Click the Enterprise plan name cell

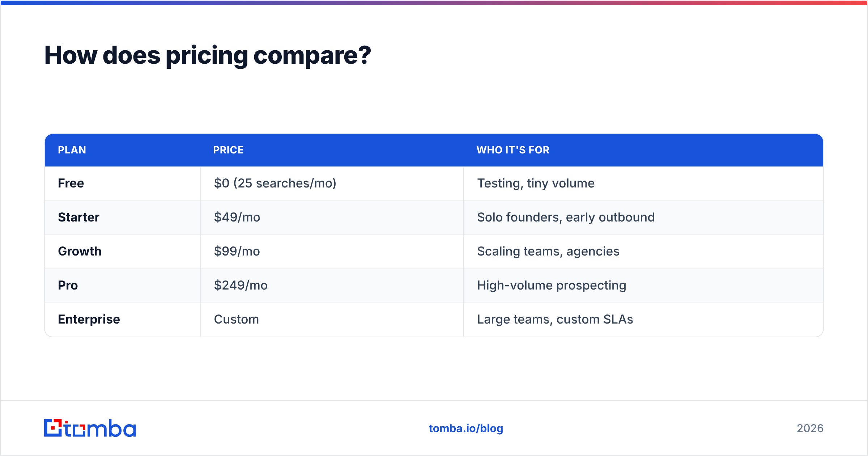click(123, 320)
